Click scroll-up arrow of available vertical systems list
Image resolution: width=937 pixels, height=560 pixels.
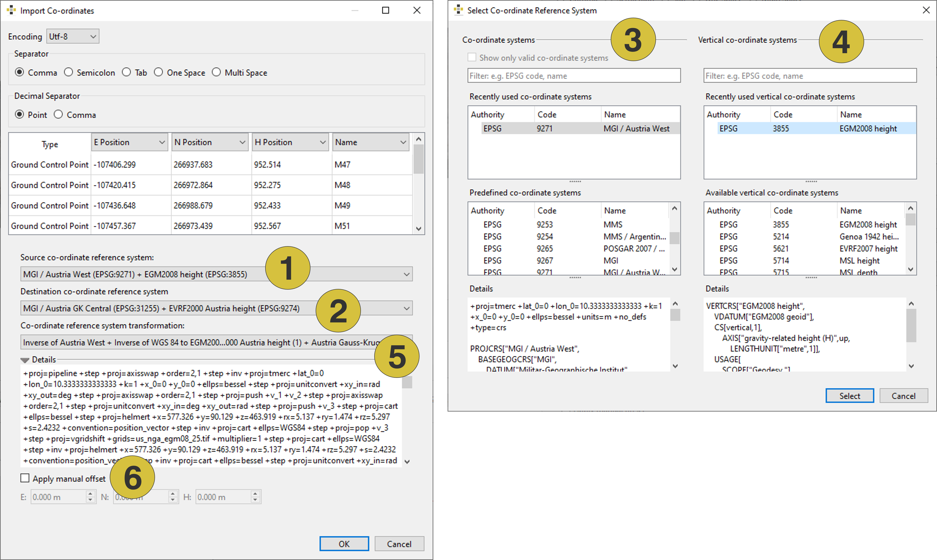tap(911, 208)
